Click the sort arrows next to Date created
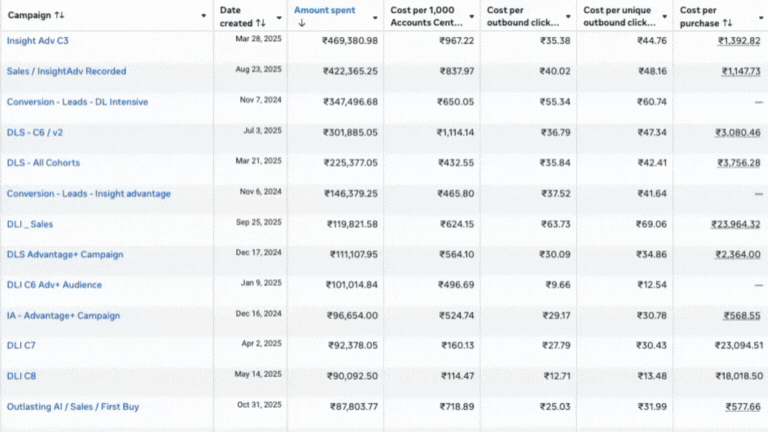 (260, 22)
